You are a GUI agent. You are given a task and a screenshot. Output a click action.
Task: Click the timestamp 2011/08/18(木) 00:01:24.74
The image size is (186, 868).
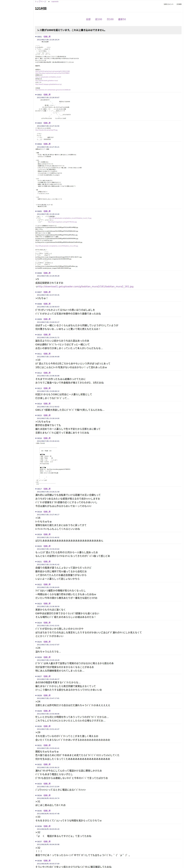[48, 798]
